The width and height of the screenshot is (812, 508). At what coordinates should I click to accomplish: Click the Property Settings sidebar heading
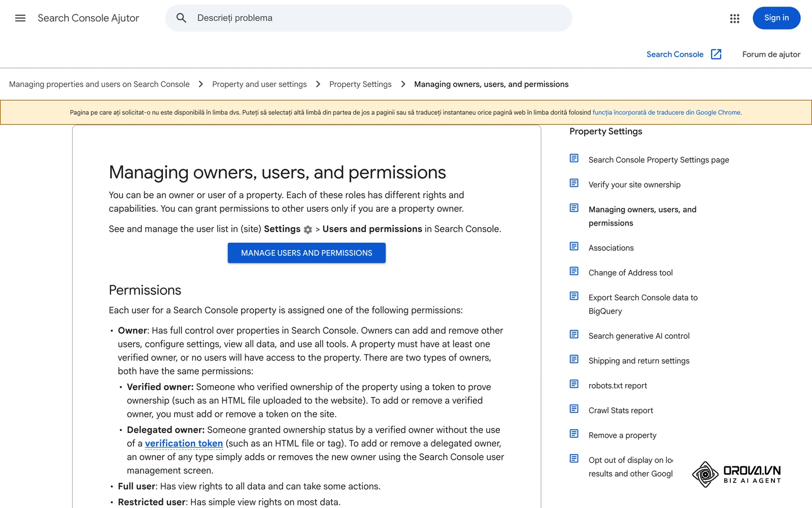[605, 132]
